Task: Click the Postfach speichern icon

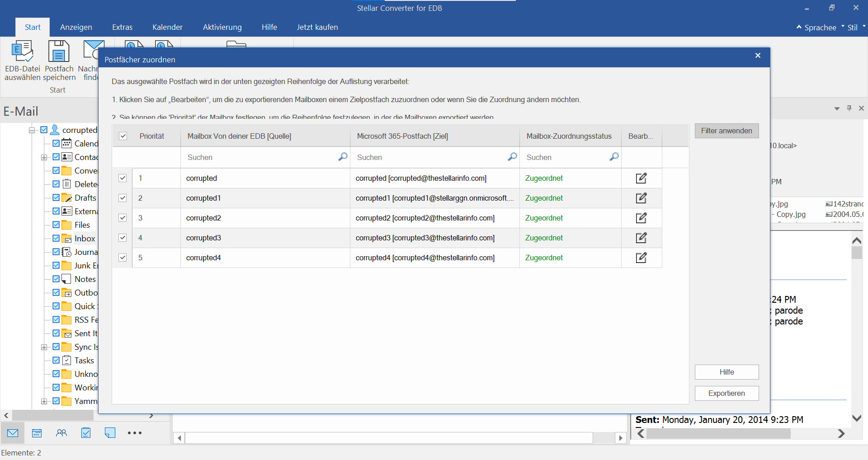Action: (59, 51)
